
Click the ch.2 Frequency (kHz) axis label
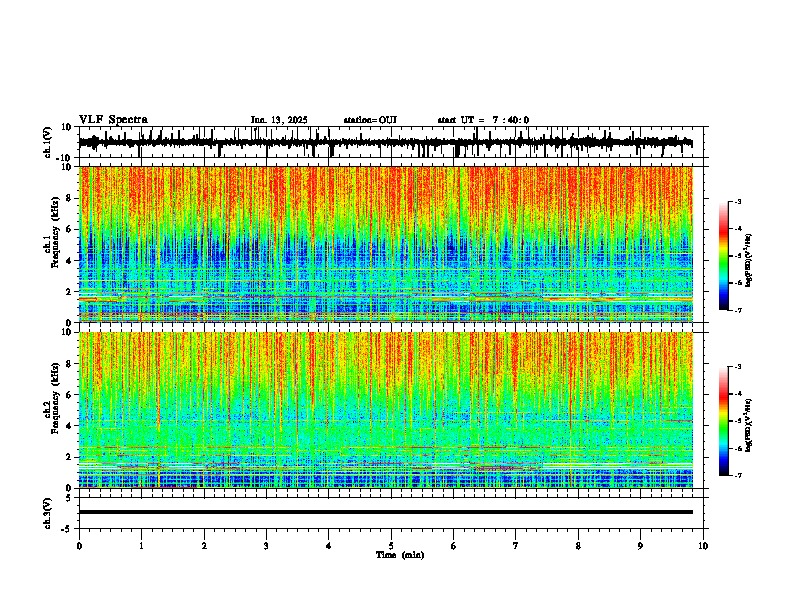pyautogui.click(x=53, y=398)
